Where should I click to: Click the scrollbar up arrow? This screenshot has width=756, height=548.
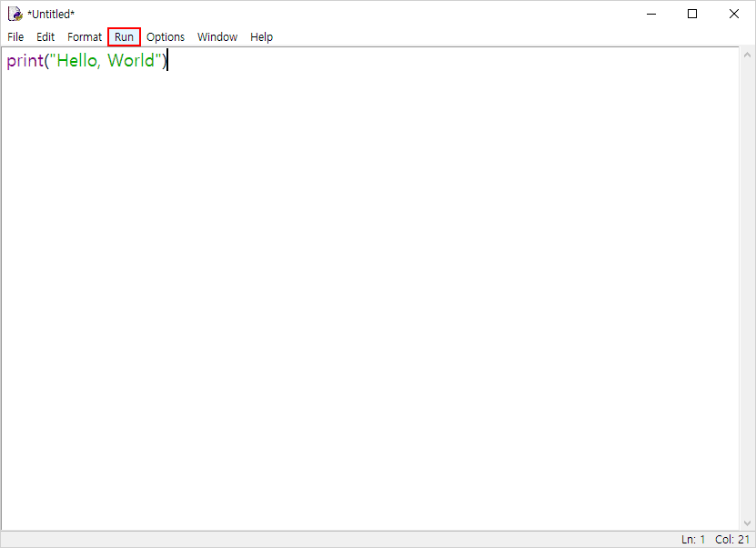[x=747, y=55]
